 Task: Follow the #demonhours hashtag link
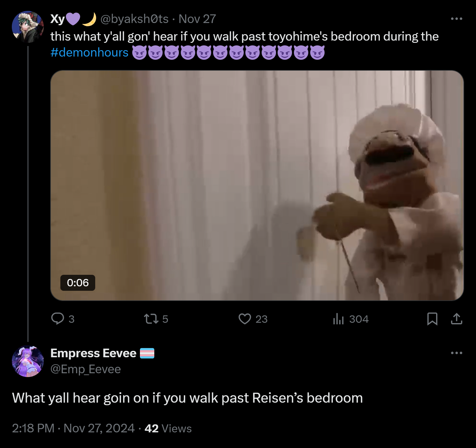tap(89, 52)
